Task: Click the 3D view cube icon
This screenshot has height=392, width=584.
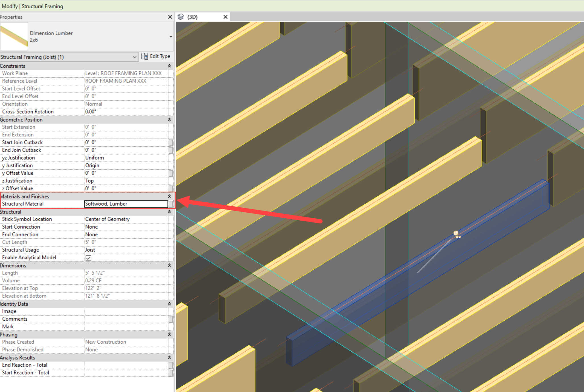Action: [x=181, y=17]
